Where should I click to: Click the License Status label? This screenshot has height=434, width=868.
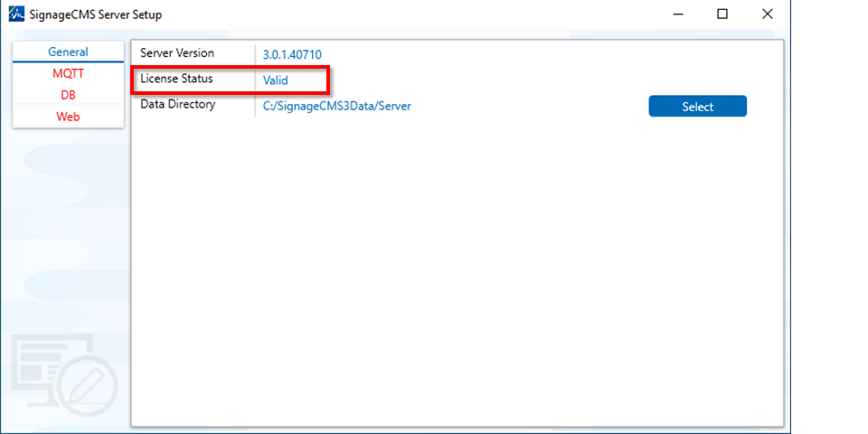point(176,79)
